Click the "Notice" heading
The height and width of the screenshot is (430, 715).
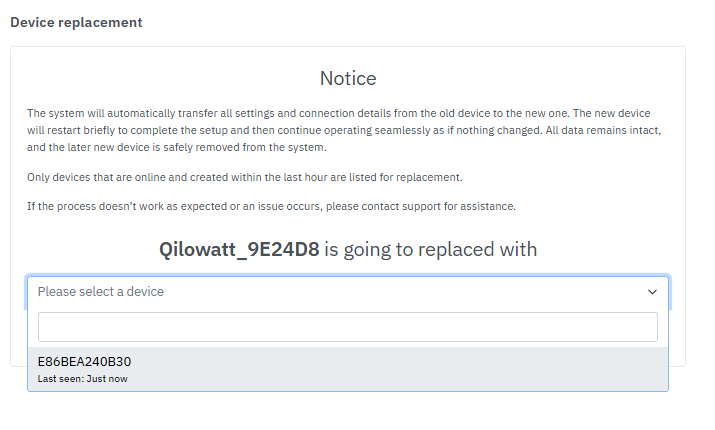(348, 78)
